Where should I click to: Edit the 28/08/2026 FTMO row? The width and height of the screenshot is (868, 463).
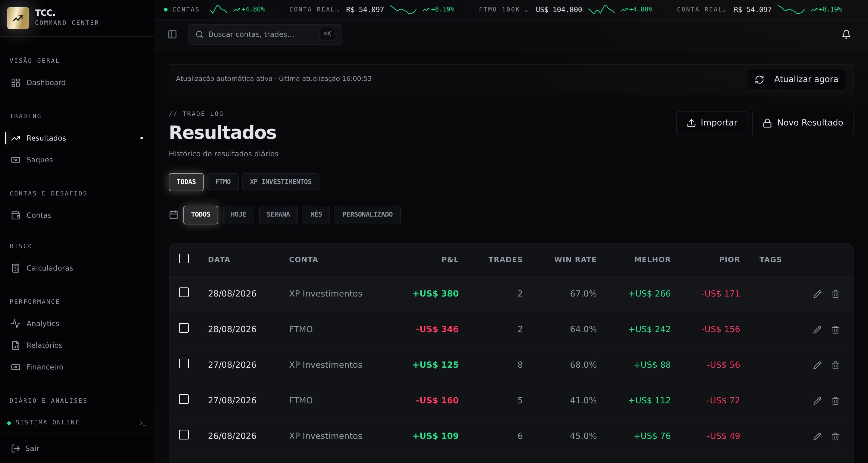coord(817,329)
